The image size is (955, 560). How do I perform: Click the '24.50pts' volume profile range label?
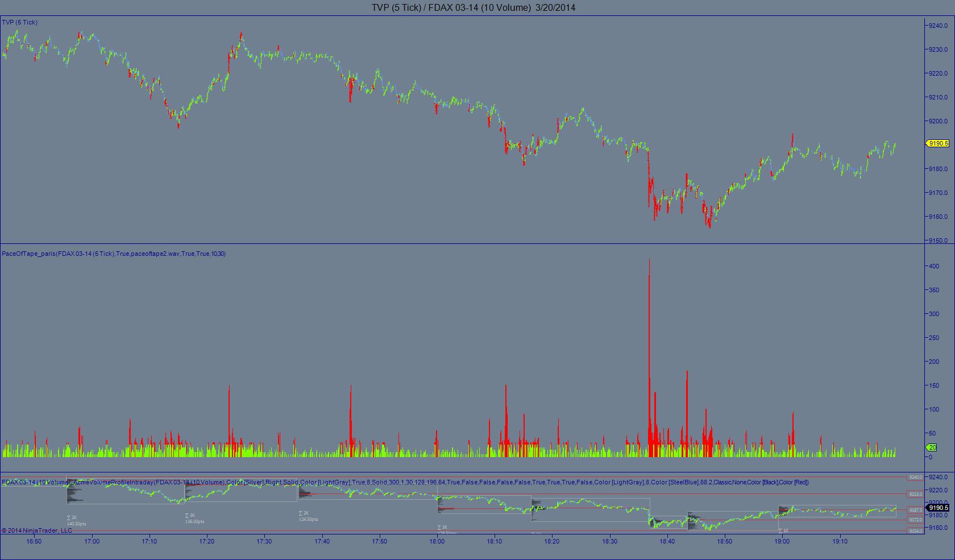point(308,519)
